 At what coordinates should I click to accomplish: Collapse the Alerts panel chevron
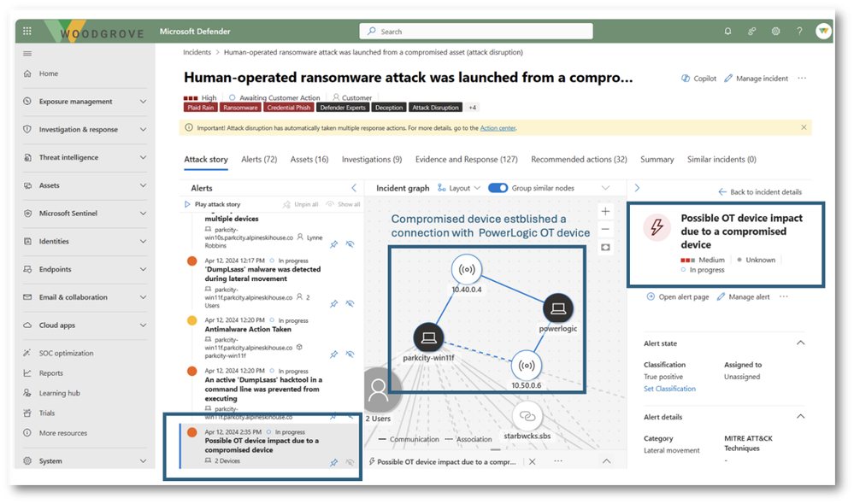coord(354,188)
